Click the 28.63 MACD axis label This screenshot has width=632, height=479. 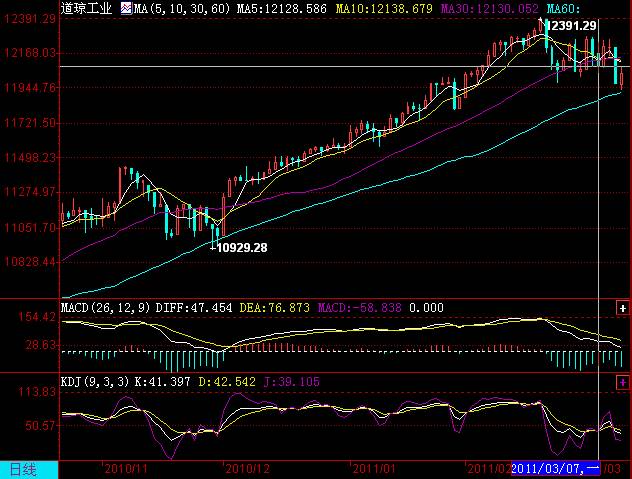40,345
